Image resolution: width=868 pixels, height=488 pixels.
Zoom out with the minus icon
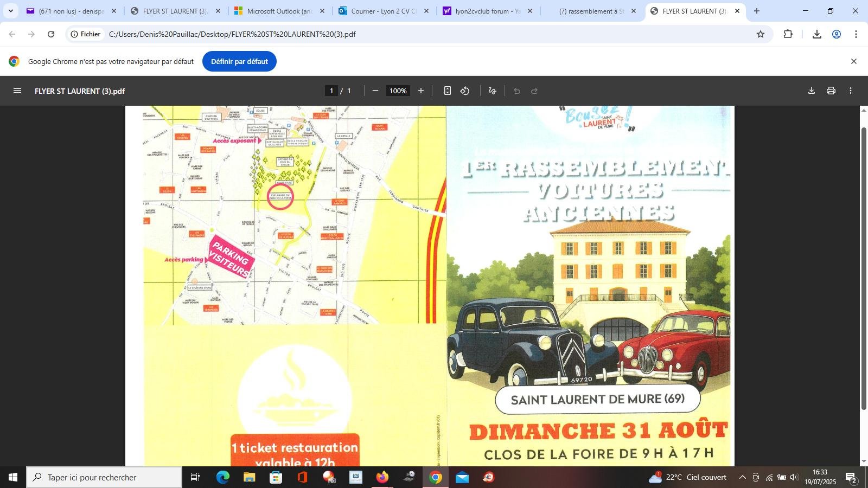coord(375,91)
